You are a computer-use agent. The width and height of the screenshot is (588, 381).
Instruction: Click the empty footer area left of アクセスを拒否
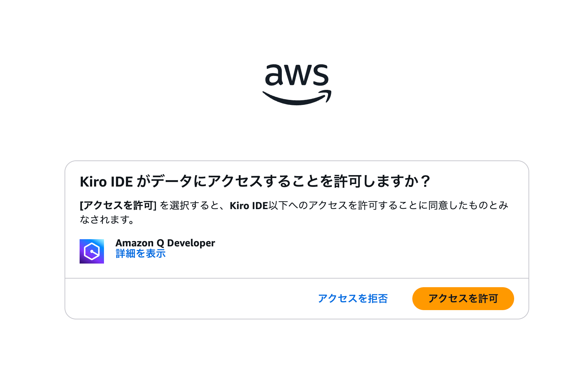pyautogui.click(x=190, y=299)
